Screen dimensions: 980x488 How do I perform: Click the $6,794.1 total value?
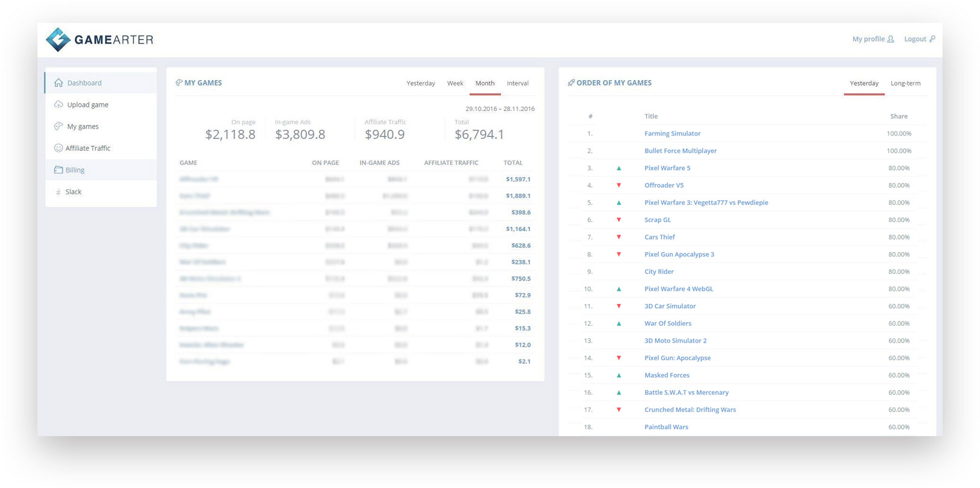click(479, 135)
